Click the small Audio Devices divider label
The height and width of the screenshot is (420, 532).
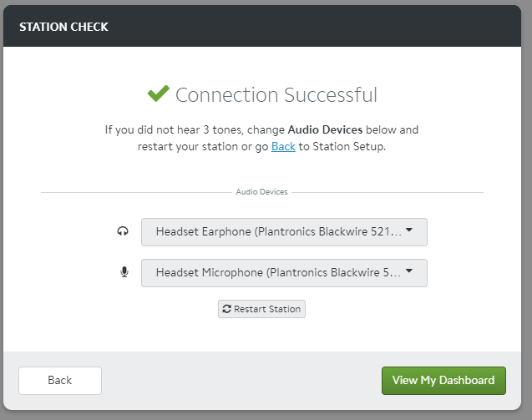261,192
